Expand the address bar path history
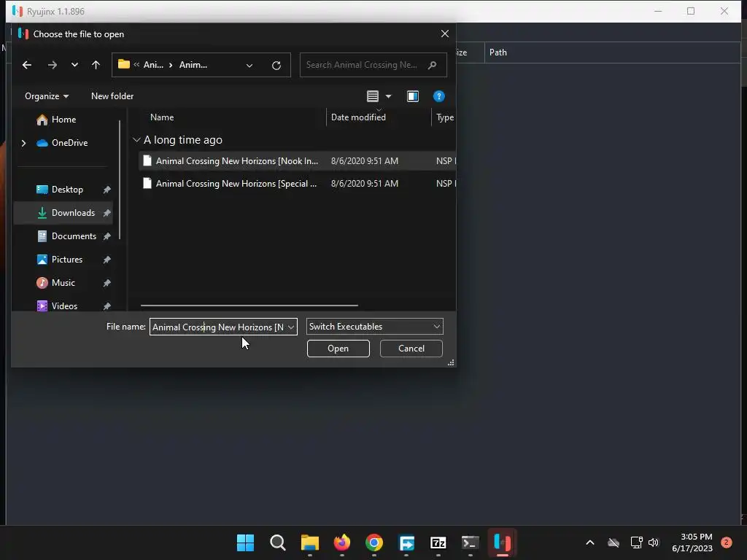Viewport: 747px width, 560px height. 249,65
